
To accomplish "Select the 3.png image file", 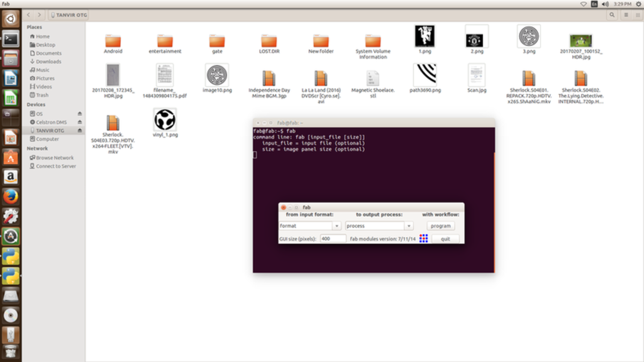I will [528, 40].
